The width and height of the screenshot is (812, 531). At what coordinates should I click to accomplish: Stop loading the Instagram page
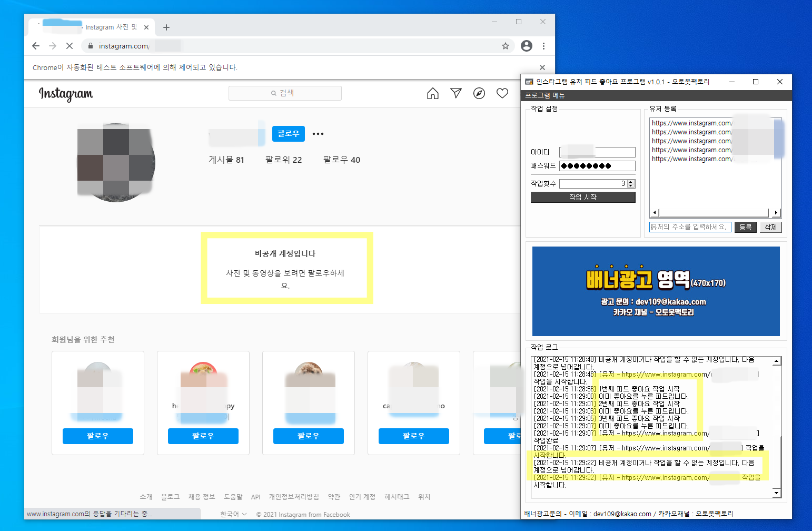[70, 46]
